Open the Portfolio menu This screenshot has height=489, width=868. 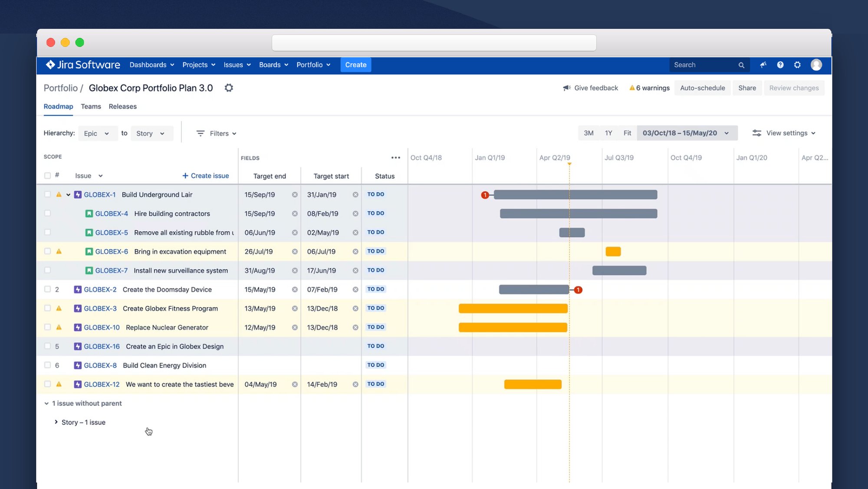(x=313, y=65)
